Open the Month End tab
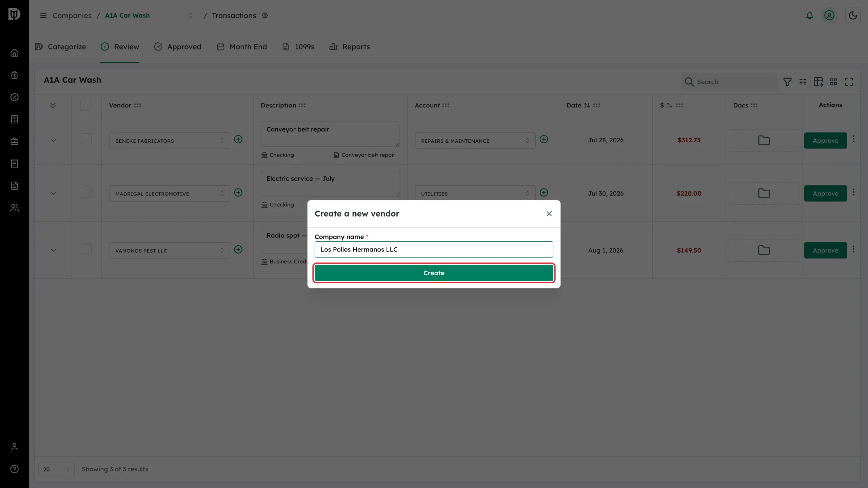868x488 pixels. coord(242,47)
